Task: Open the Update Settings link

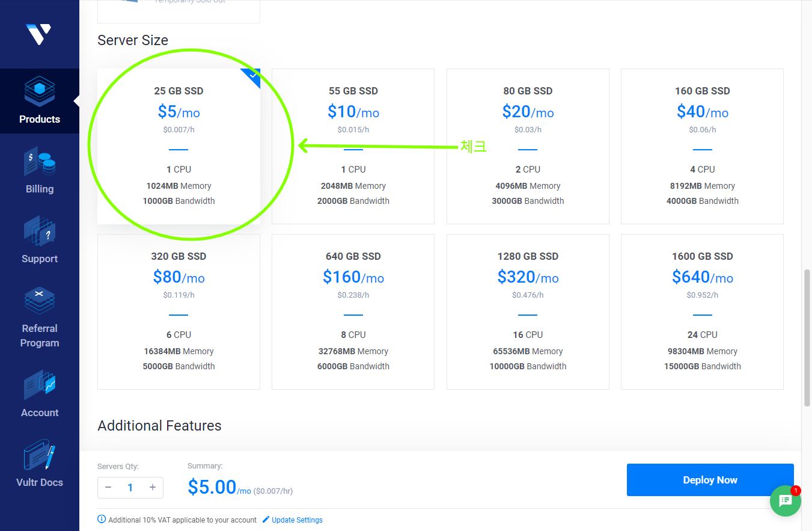Action: click(x=297, y=520)
